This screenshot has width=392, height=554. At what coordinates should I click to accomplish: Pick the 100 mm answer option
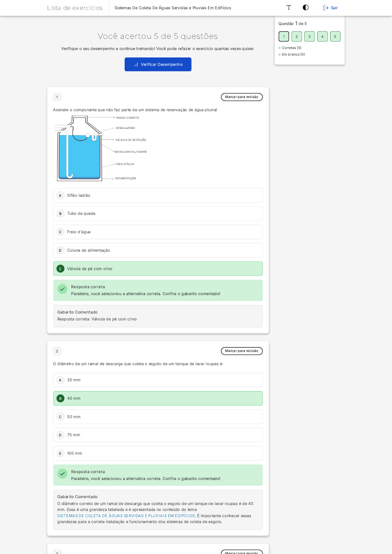click(x=158, y=453)
